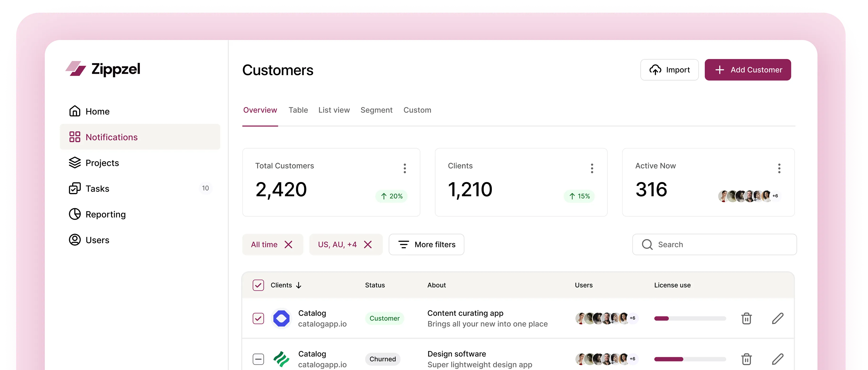The height and width of the screenshot is (370, 868).
Task: Toggle the Churned Catalog row checkbox
Action: coord(258,359)
